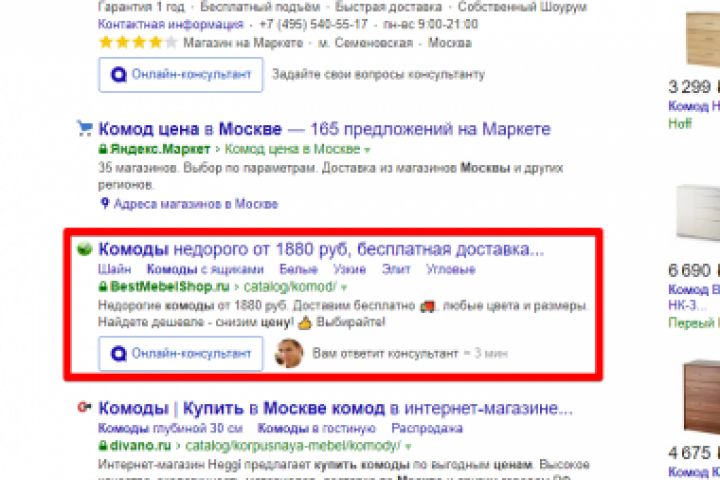Open the top Онлайн-консультант button
Screen dimensions: 720x480
(181, 74)
